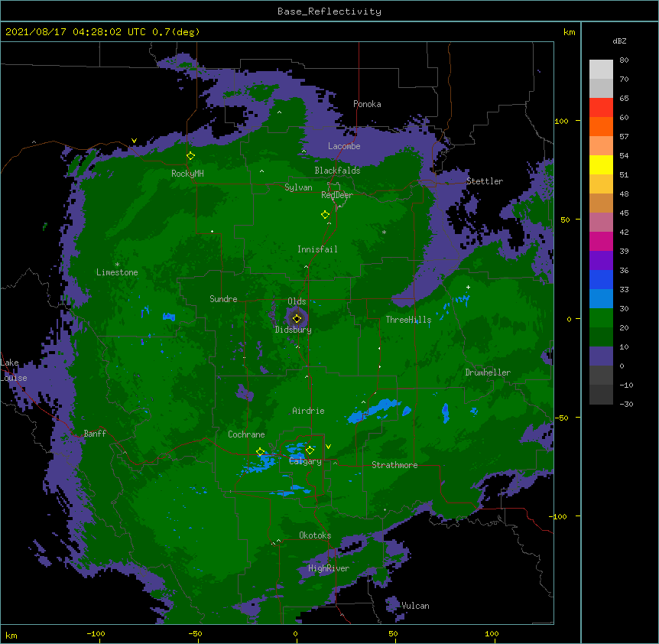
Task: Click the RedDeer city label
Action: (337, 195)
